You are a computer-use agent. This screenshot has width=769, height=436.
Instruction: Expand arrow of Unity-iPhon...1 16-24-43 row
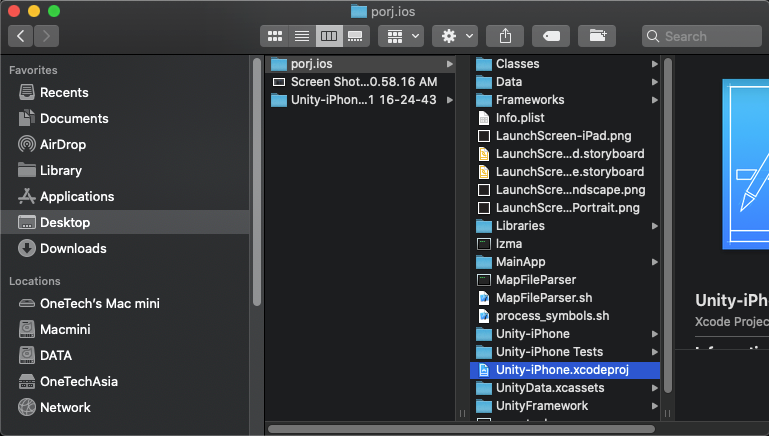coord(449,100)
